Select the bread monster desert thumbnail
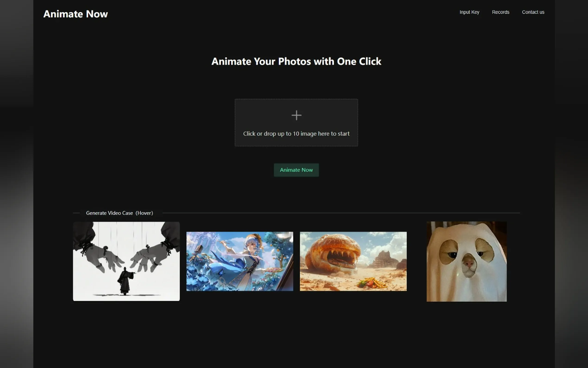The width and height of the screenshot is (588, 368). tap(353, 261)
